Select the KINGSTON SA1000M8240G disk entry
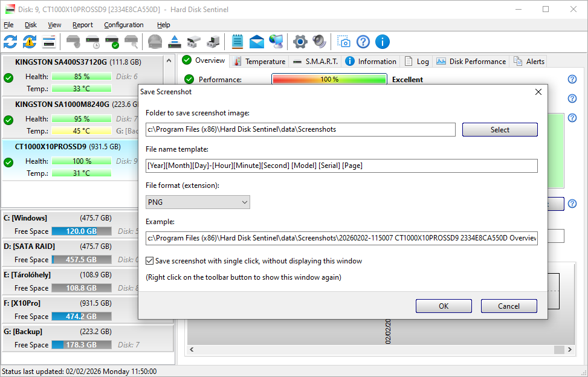The width and height of the screenshot is (588, 377). click(x=71, y=117)
